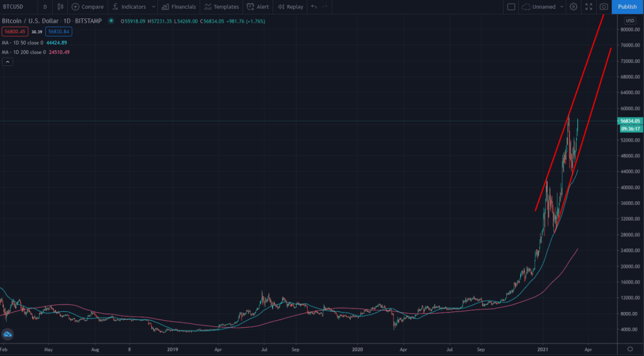Open the Alert clock icon

(x=251, y=7)
